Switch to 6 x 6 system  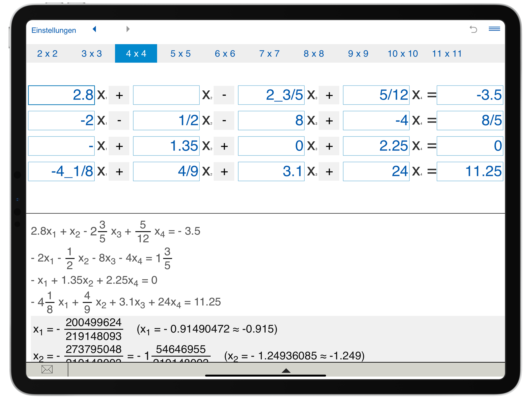(225, 53)
